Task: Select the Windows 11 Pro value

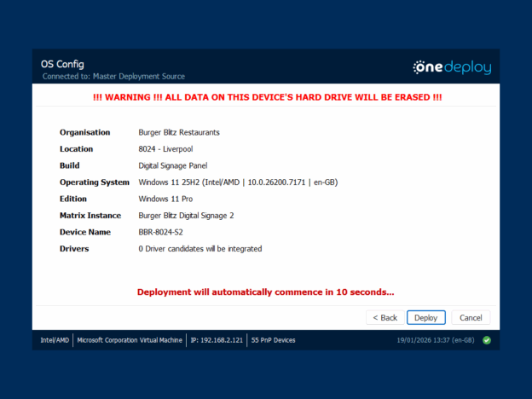Action: tap(165, 199)
